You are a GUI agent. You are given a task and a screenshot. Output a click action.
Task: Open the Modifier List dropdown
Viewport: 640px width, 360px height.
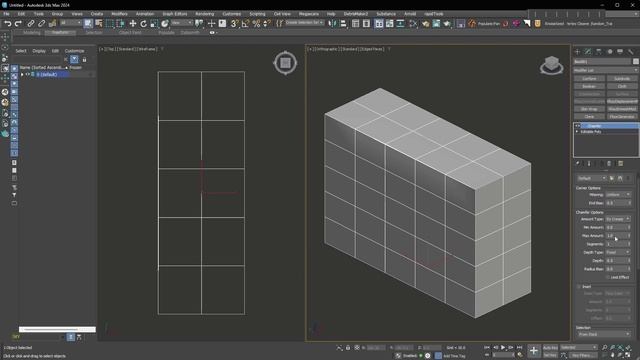click(606, 70)
